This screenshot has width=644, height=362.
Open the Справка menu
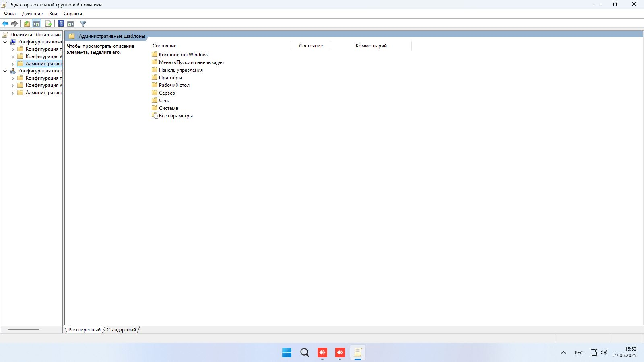click(73, 14)
